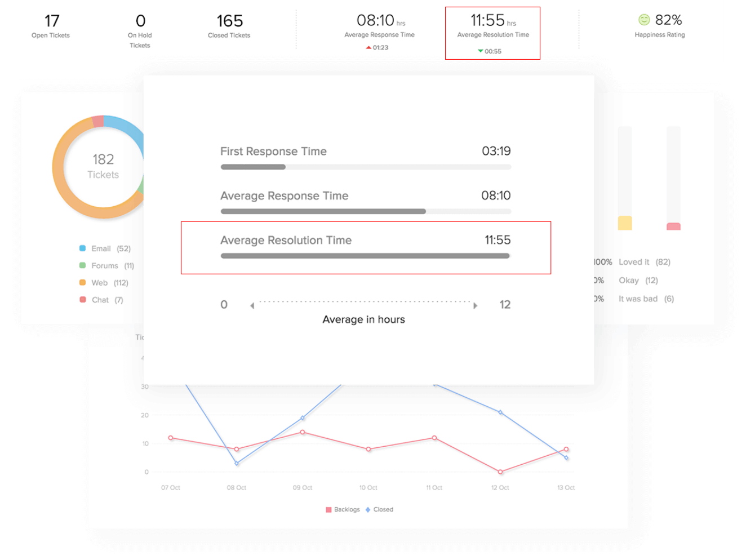This screenshot has height=560, width=746.
Task: Click the left arrow of the hours scale
Action: [x=252, y=306]
